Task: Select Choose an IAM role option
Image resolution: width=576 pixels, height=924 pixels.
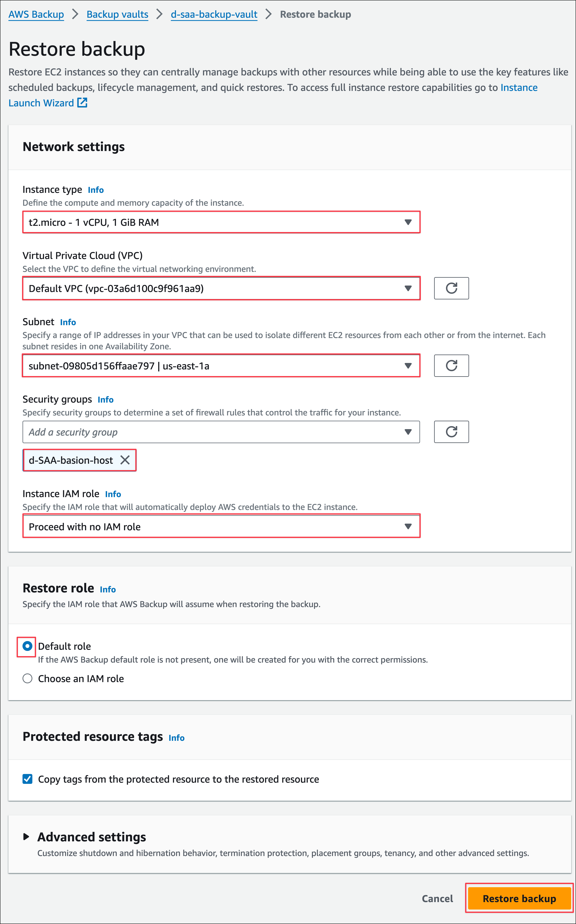Action: [27, 678]
